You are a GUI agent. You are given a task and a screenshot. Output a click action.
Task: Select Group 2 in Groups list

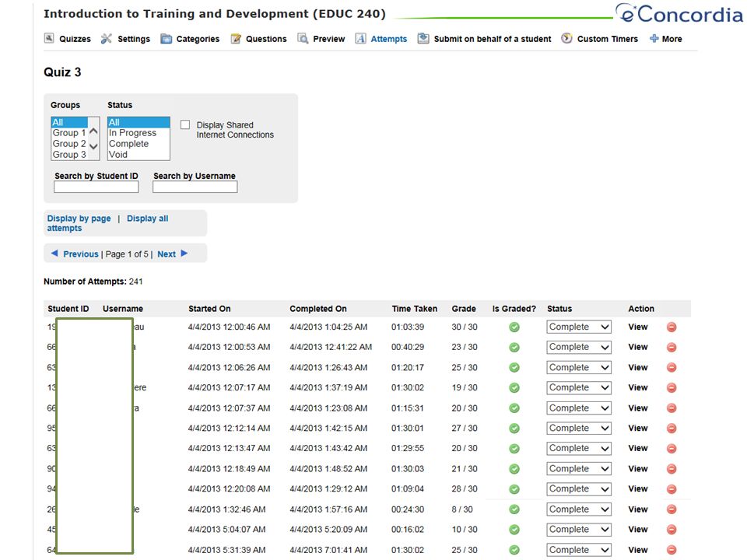click(x=69, y=144)
